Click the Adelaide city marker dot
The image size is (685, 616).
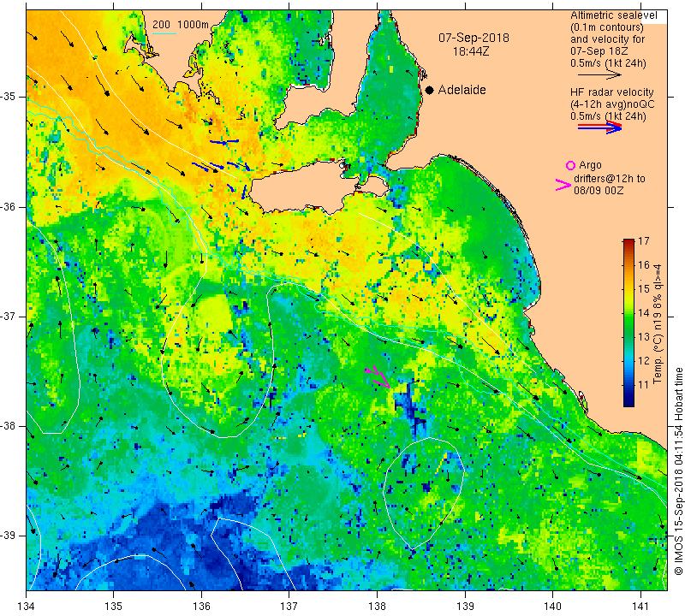pos(430,90)
